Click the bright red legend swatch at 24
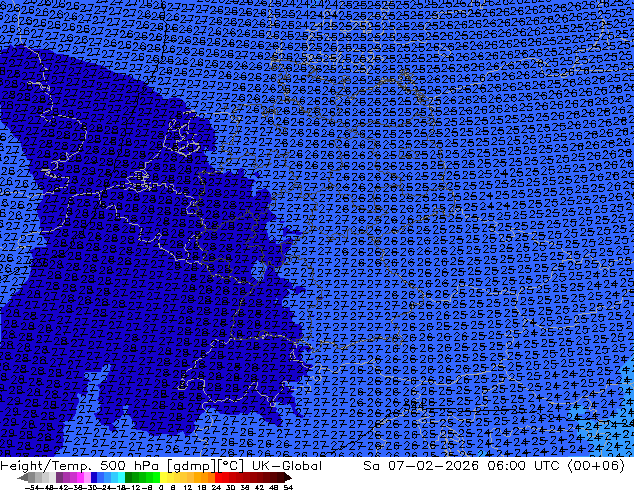The width and height of the screenshot is (634, 490). coord(218,477)
